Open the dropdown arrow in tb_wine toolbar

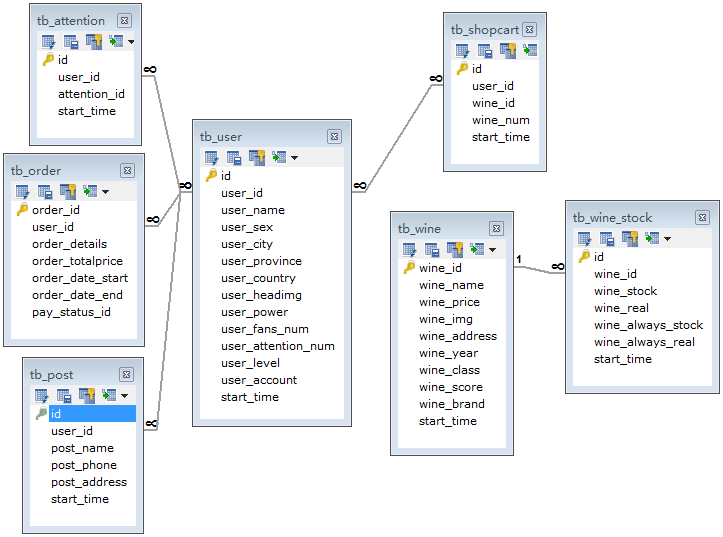(492, 250)
